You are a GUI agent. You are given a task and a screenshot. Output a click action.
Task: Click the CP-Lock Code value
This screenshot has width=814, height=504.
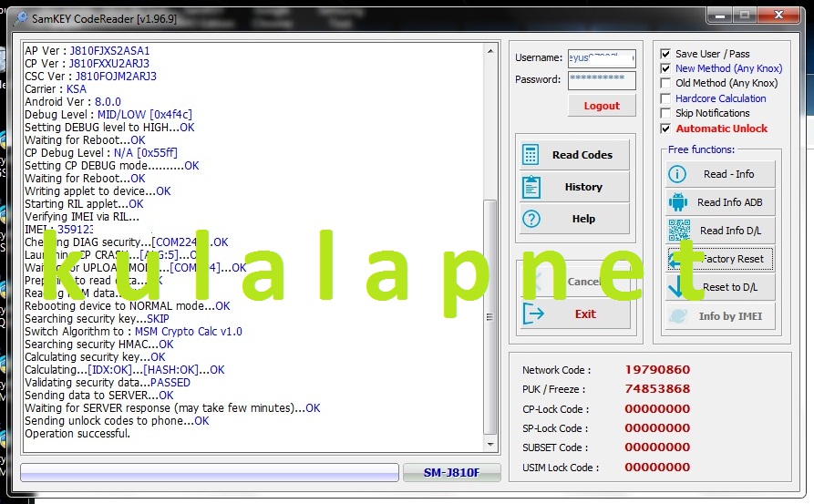tap(657, 408)
